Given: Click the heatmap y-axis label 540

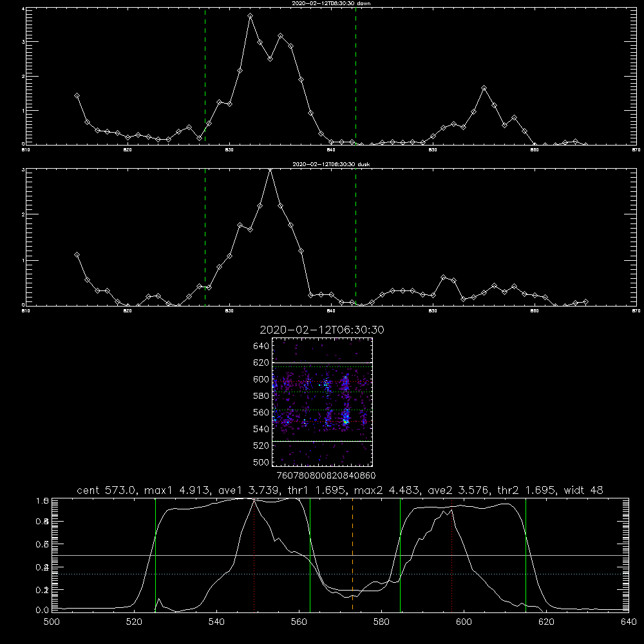Looking at the screenshot, I should pos(261,429).
